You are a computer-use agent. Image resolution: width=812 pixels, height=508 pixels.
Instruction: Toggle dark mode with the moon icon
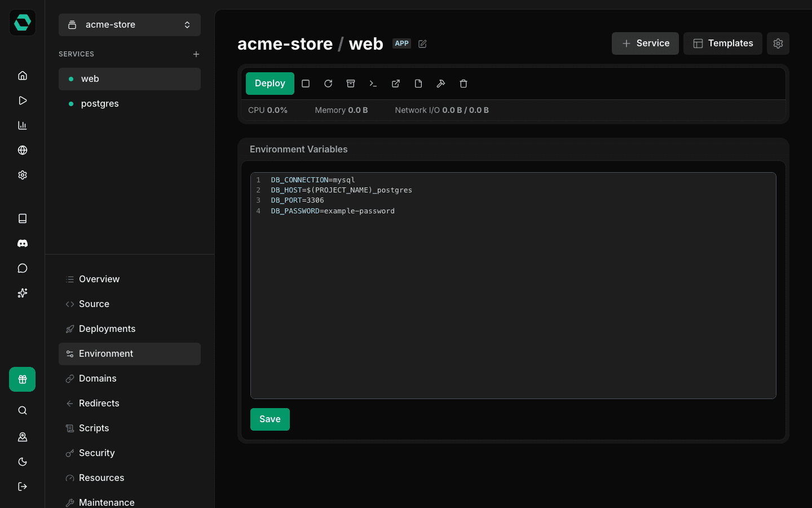coord(23,462)
